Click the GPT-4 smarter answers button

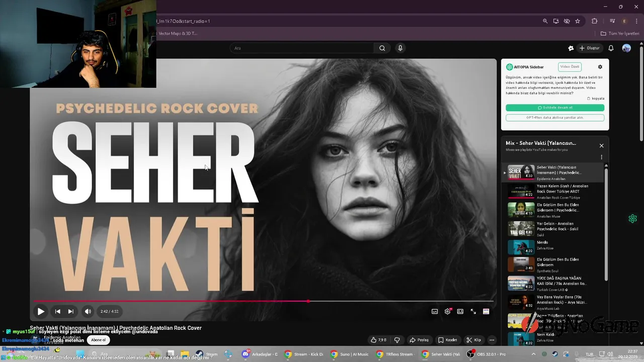555,118
